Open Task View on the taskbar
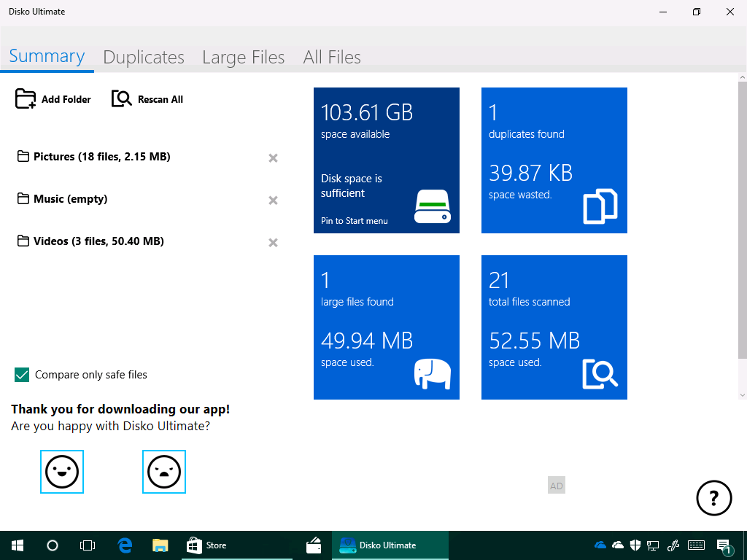747x560 pixels. pos(88,545)
